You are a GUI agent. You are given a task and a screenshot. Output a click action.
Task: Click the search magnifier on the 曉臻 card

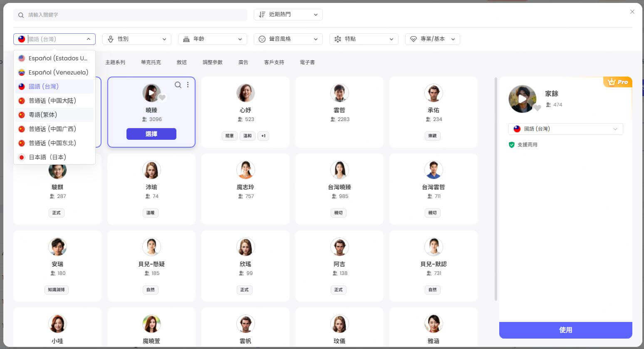click(x=178, y=85)
